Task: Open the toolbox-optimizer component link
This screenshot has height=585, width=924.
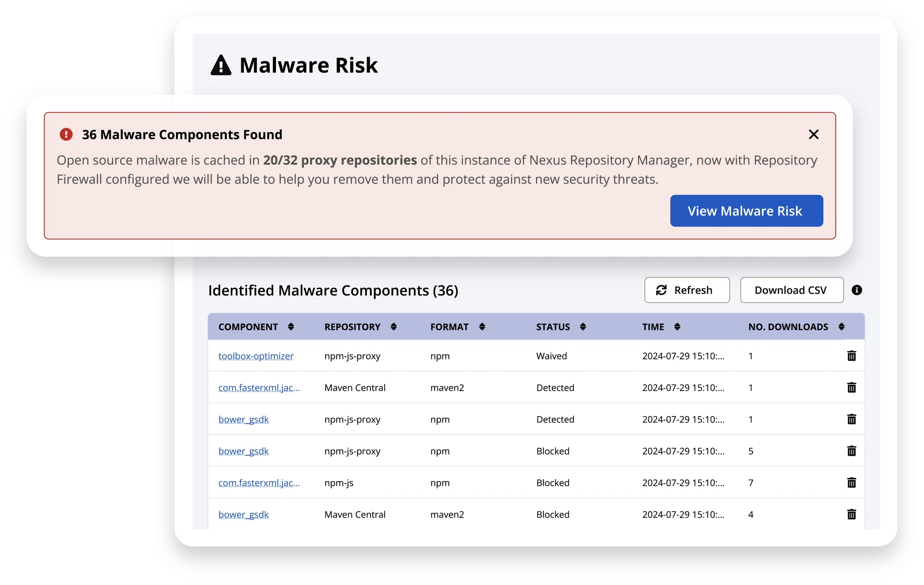Action: tap(256, 356)
